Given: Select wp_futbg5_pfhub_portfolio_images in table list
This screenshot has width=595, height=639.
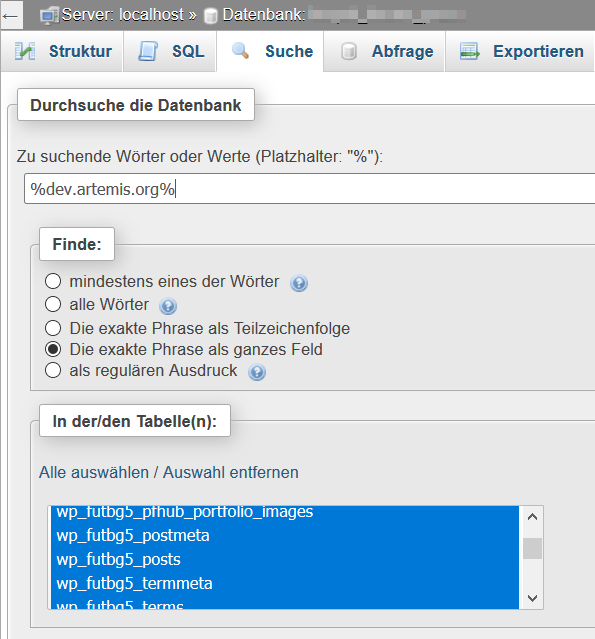Looking at the screenshot, I should click(x=284, y=513).
